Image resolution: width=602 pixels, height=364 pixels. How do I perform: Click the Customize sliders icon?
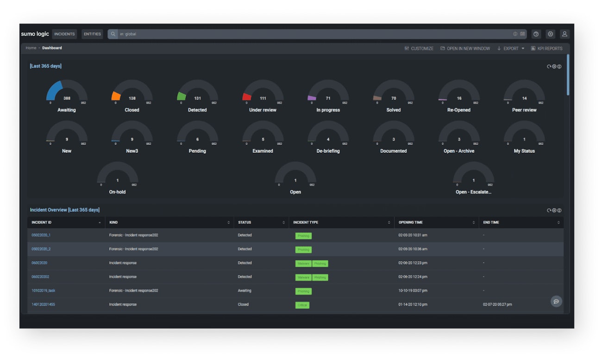407,48
